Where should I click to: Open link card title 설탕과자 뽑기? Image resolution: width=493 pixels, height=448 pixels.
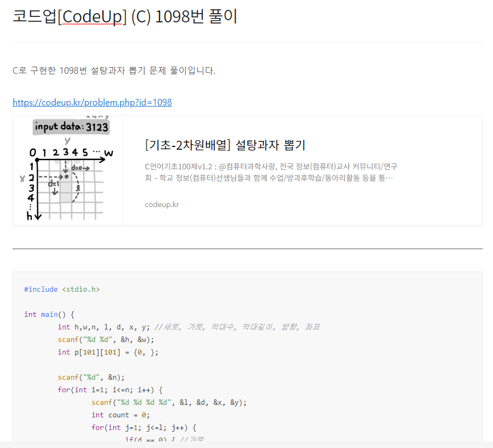point(225,145)
